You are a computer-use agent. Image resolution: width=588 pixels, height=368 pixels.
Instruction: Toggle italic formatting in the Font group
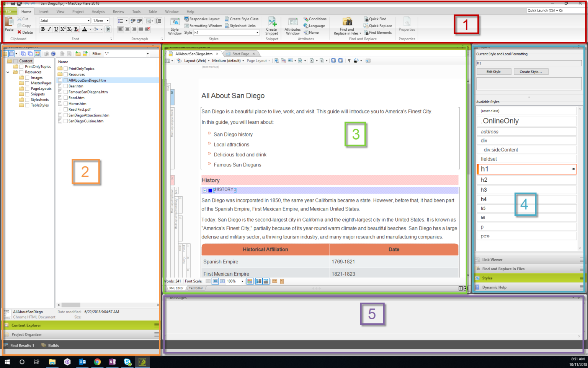pyautogui.click(x=49, y=29)
